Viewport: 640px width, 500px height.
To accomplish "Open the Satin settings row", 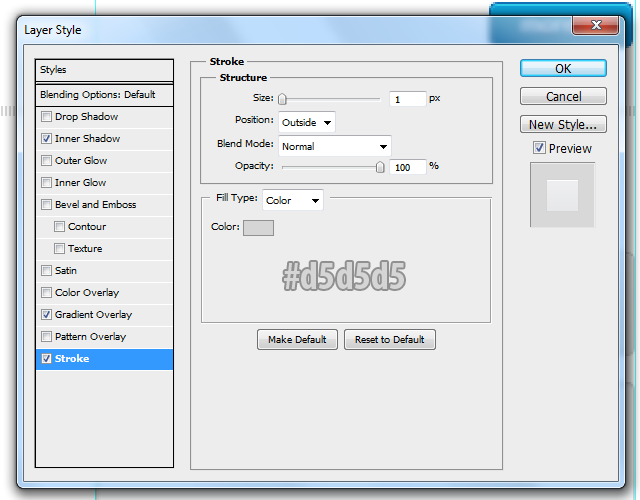I will (x=104, y=271).
